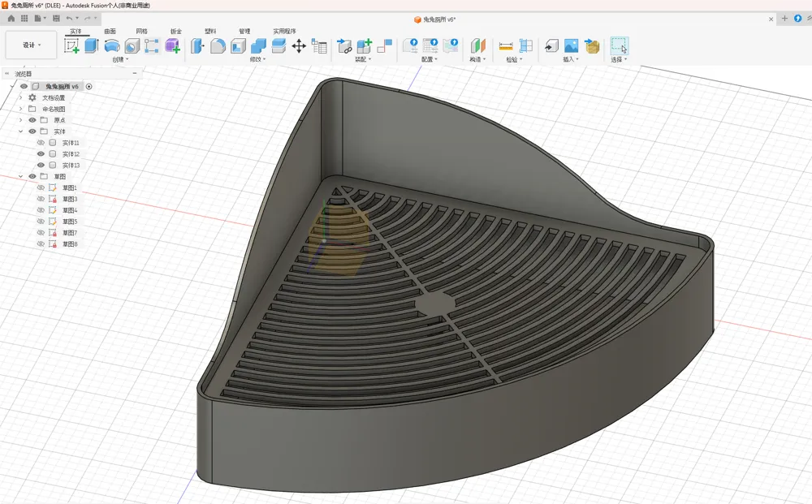Screen dimensions: 812x504
Task: Switch to the 管理 tab
Action: pyautogui.click(x=244, y=31)
